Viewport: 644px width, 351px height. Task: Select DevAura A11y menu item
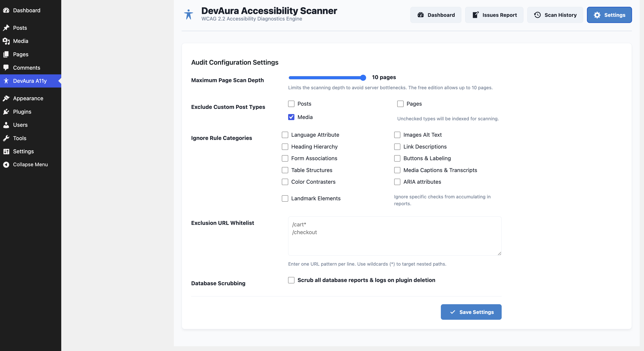pyautogui.click(x=30, y=81)
